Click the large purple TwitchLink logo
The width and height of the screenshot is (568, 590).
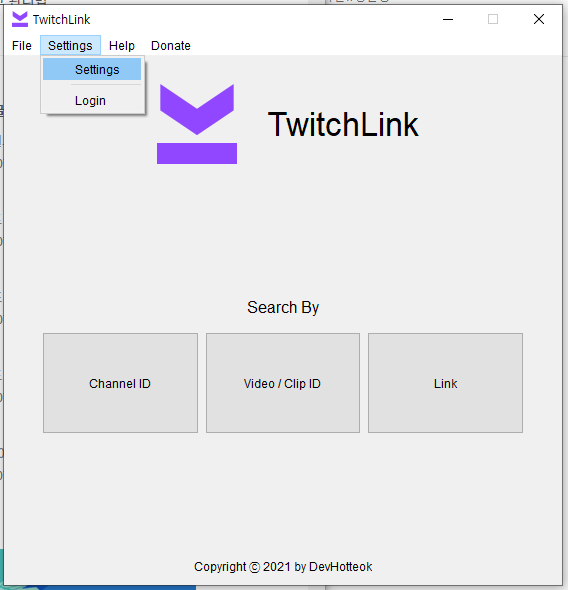pyautogui.click(x=197, y=124)
